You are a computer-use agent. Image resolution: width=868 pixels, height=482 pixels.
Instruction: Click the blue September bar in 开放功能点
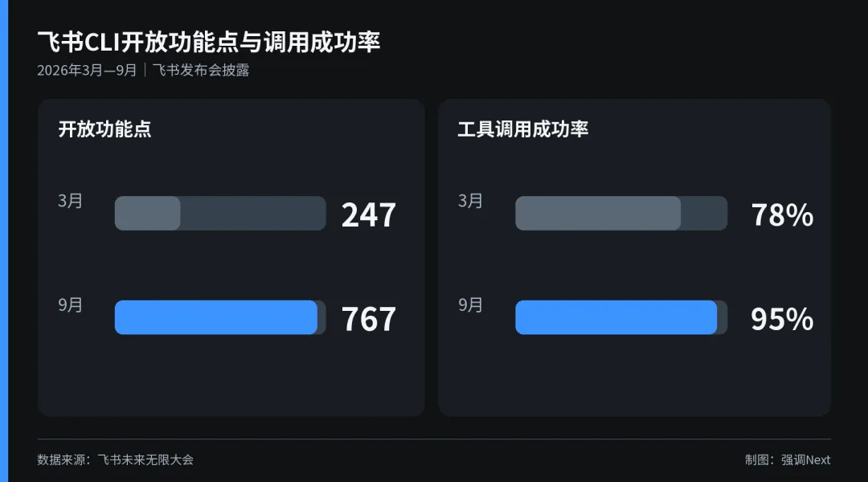[216, 317]
